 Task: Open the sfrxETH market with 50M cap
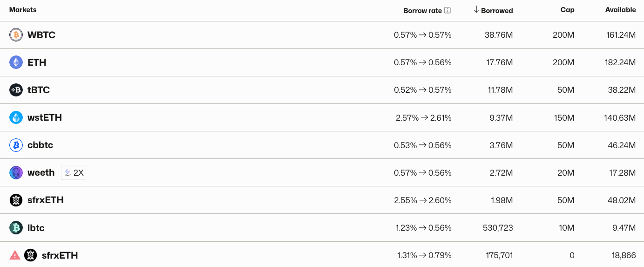click(x=46, y=200)
